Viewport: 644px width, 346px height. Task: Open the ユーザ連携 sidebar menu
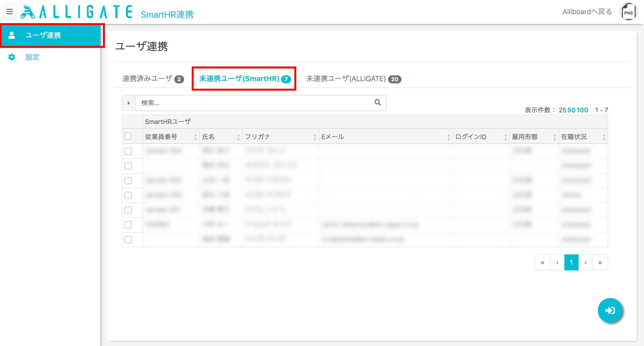tap(51, 35)
